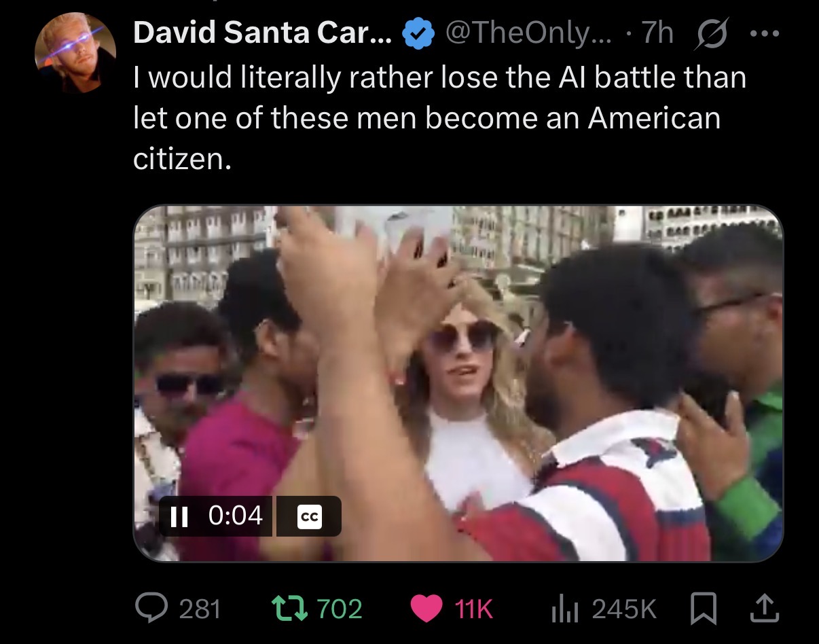819x644 pixels.
Task: Click the 245K views count
Action: point(624,609)
